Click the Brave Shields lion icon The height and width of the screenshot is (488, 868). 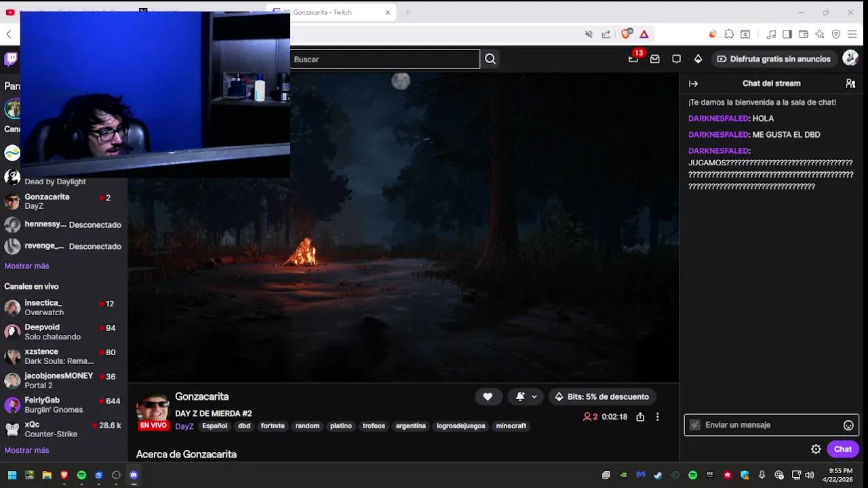(x=627, y=34)
